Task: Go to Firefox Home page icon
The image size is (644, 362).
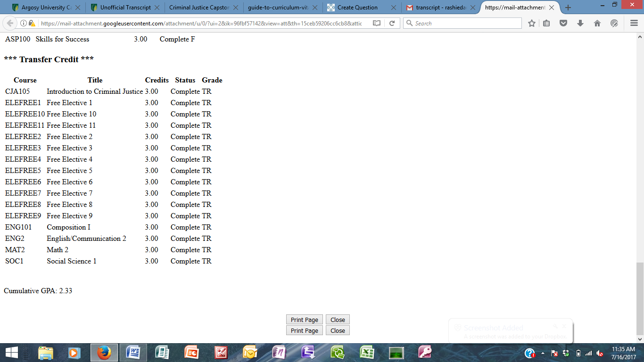Action: (597, 23)
